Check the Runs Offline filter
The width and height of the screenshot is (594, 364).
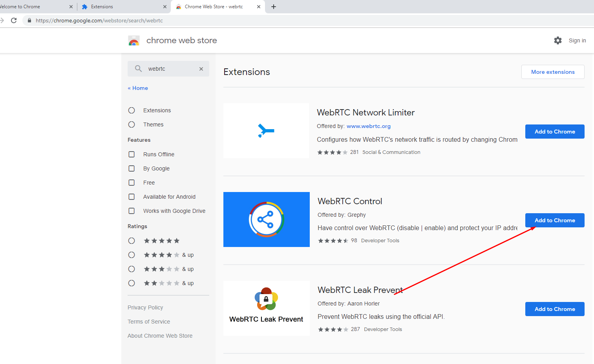point(132,154)
